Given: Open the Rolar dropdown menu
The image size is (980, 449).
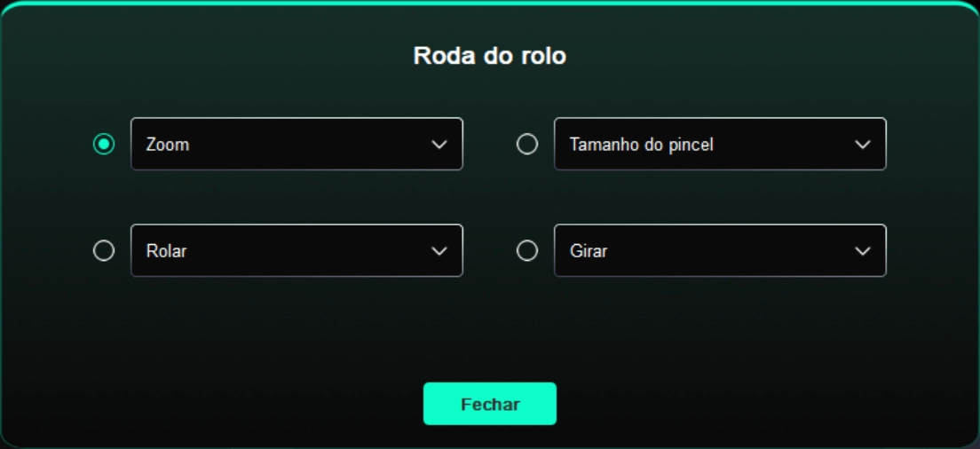Looking at the screenshot, I should (296, 250).
